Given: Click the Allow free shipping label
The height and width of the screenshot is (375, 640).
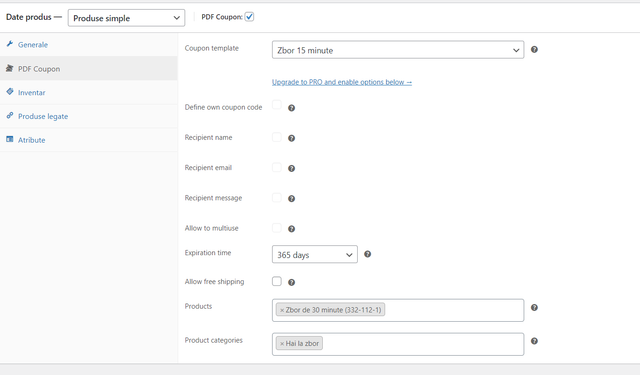Looking at the screenshot, I should (214, 282).
